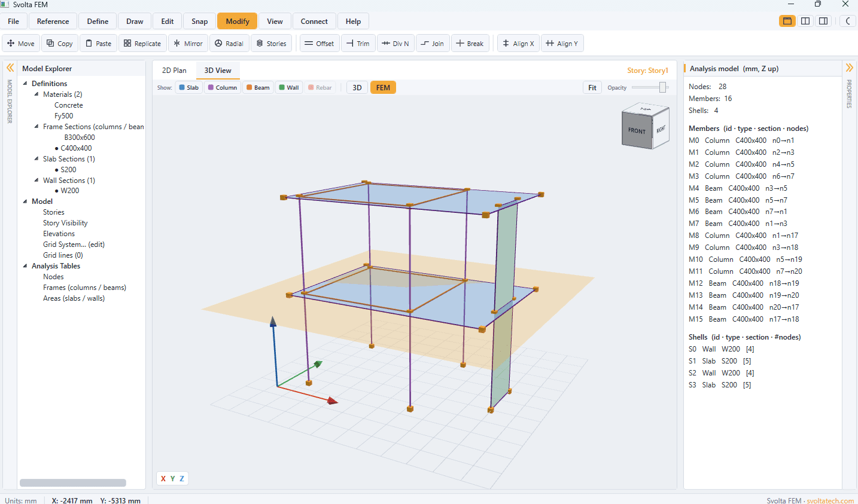Select the Offset tool
Viewport: 858px width, 504px height.
pos(320,44)
